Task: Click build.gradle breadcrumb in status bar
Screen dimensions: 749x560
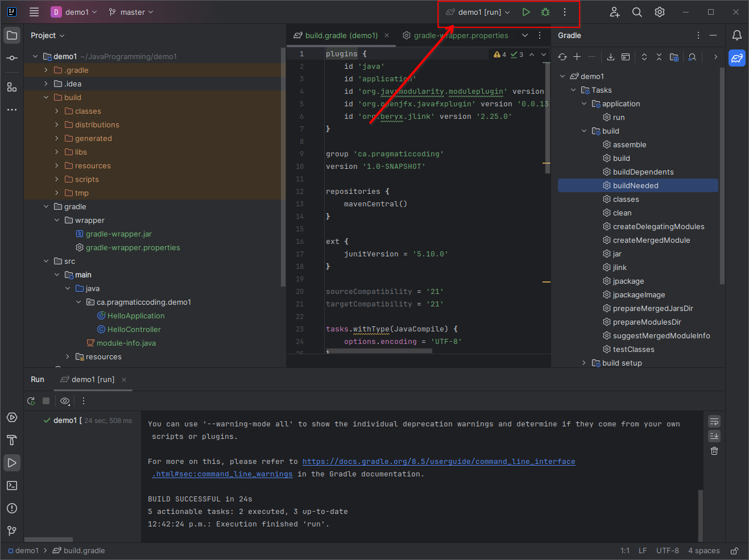Action: [78, 551]
